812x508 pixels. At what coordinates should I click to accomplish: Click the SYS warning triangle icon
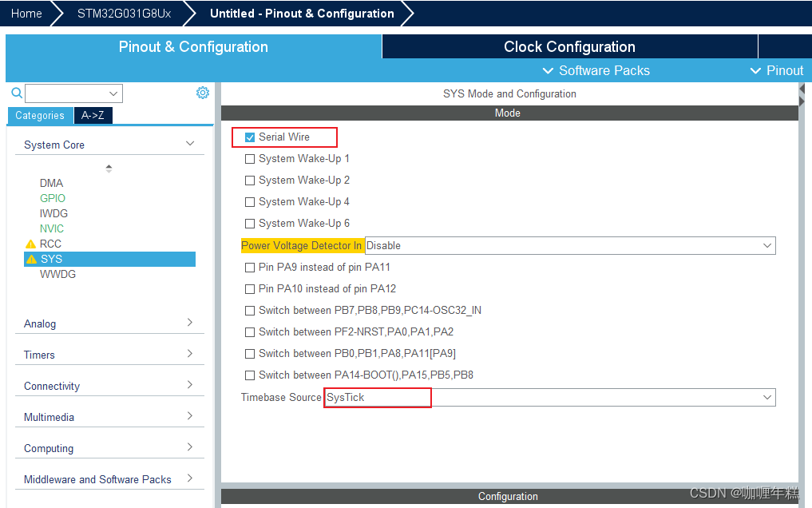click(x=32, y=259)
